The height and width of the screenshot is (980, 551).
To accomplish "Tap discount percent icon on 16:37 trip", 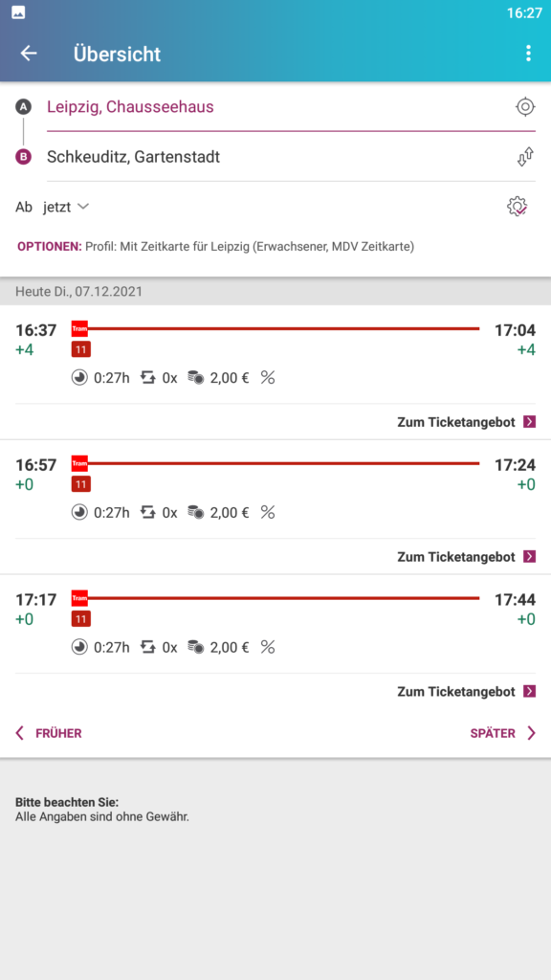I will click(x=268, y=377).
